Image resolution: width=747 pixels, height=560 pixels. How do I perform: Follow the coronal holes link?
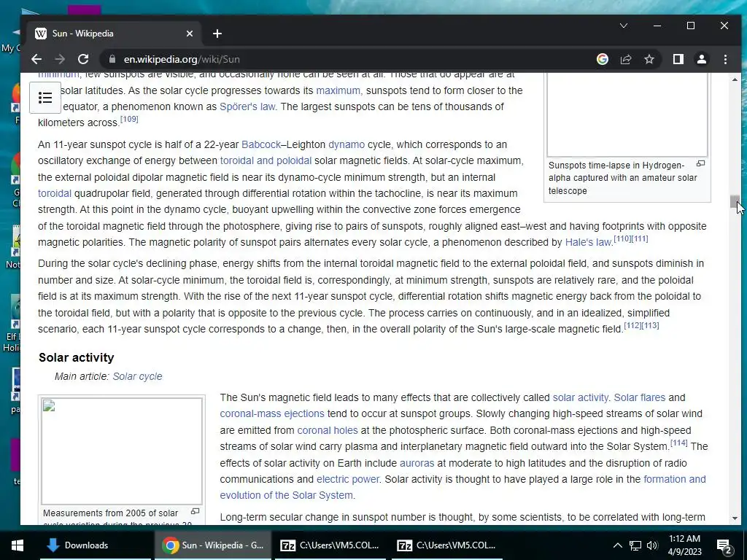point(328,430)
